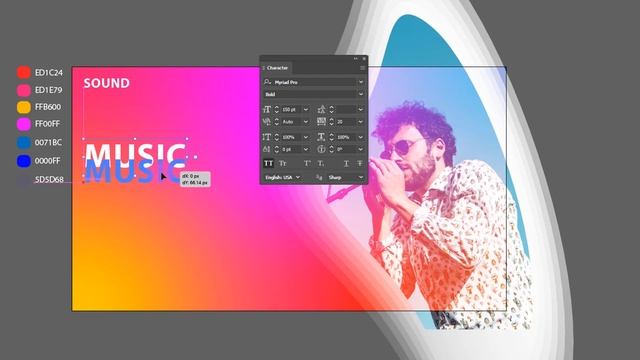Click the character rotation icon
The image size is (640, 360).
point(322,149)
